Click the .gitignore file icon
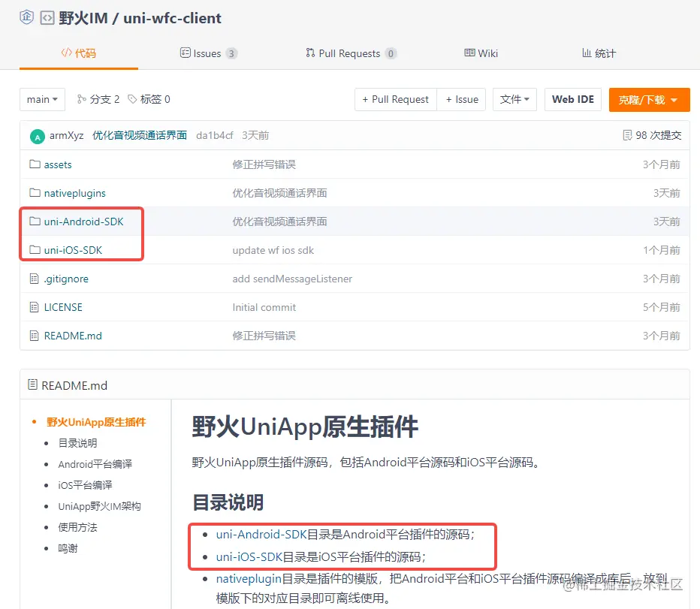The width and height of the screenshot is (700, 609). 34,279
